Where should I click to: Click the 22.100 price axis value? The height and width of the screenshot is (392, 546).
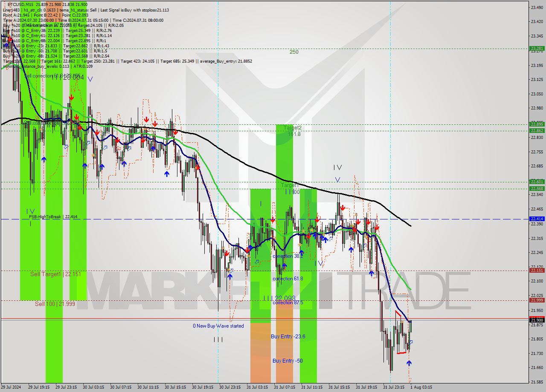point(536,281)
